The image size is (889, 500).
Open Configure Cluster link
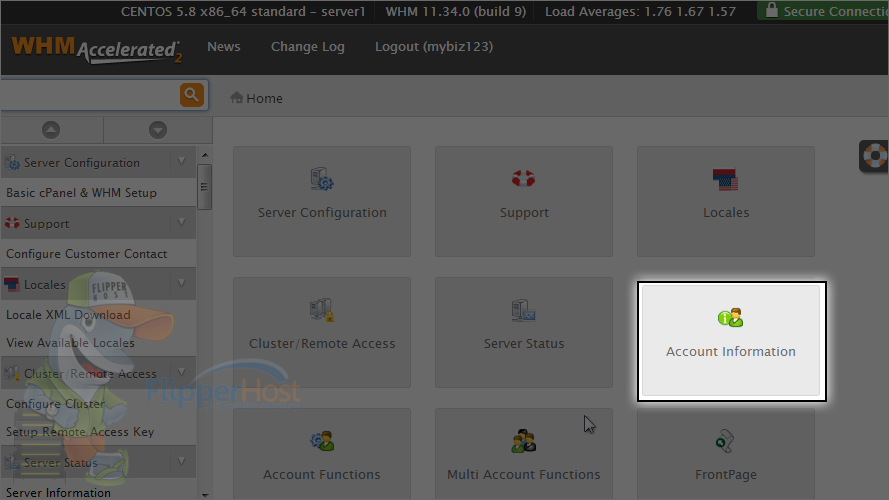56,404
